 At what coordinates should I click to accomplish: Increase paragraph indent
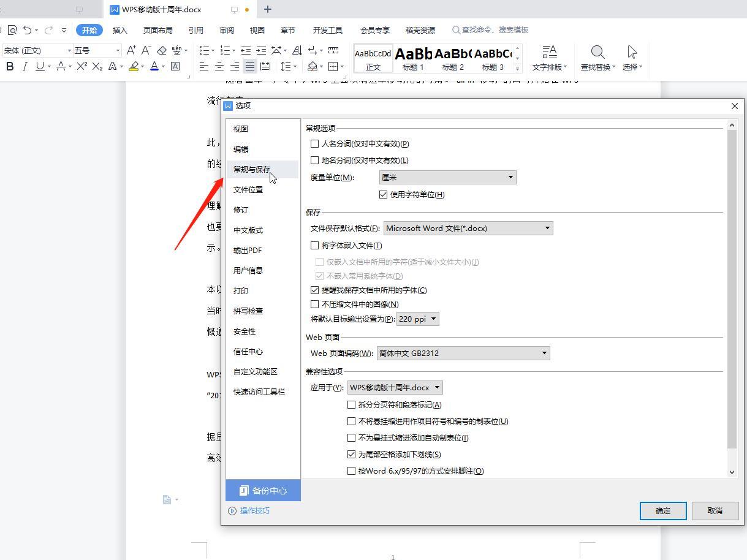pos(261,50)
